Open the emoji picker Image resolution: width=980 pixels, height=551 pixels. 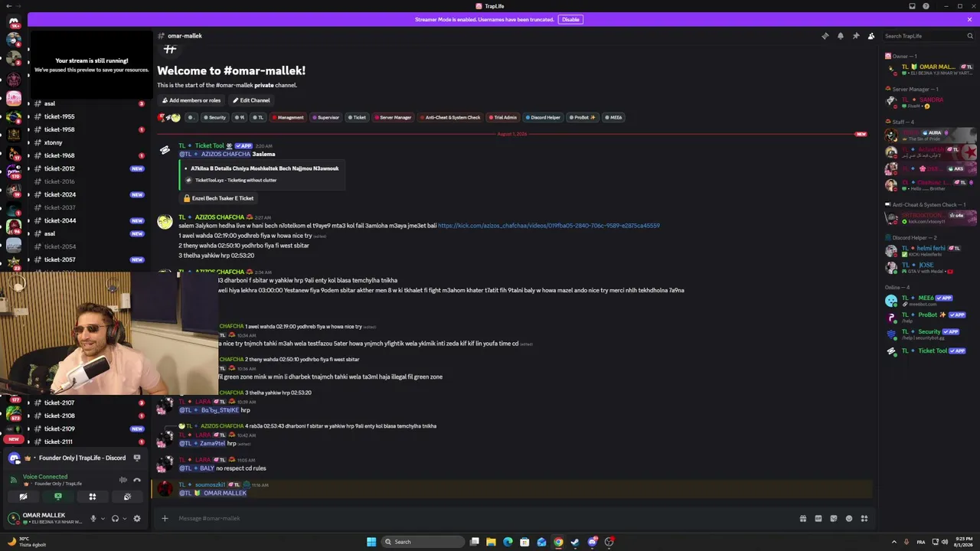[x=848, y=518]
